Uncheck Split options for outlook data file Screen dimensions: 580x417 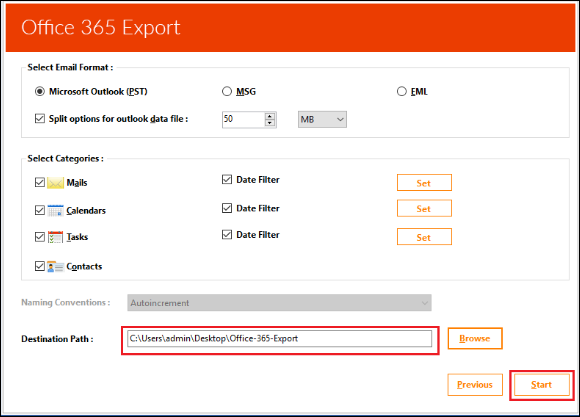[40, 119]
